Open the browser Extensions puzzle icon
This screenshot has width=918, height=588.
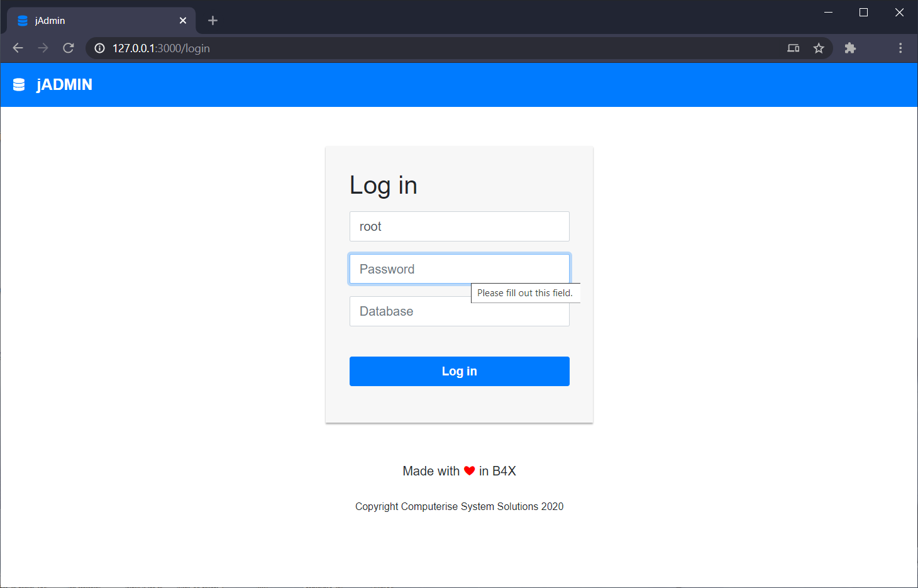[x=850, y=48]
